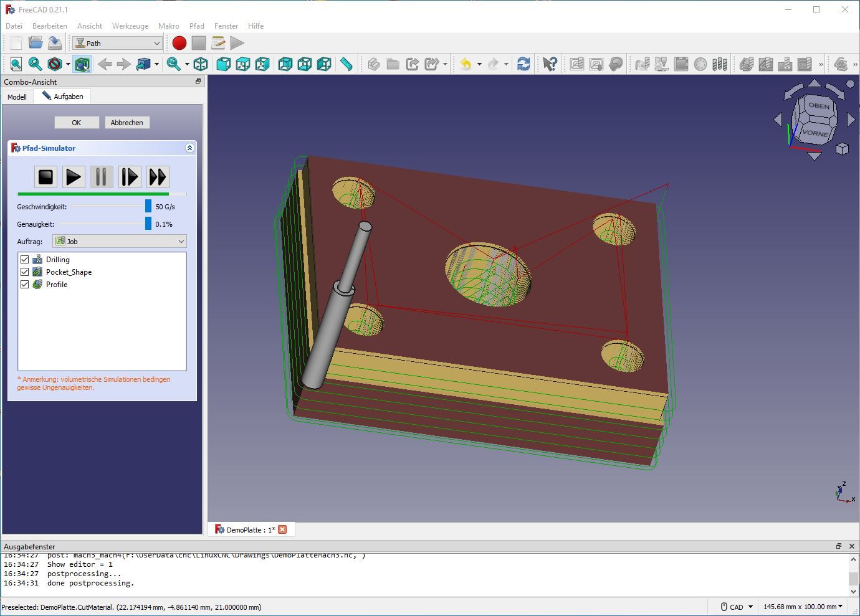This screenshot has width=860, height=616.
Task: Stop the path simulation
Action: 45,177
